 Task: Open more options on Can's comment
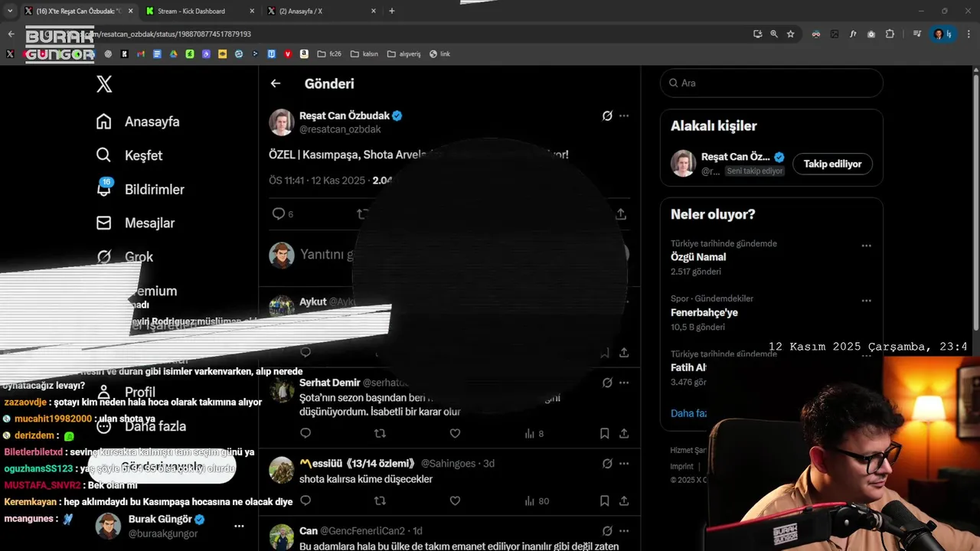point(624,530)
